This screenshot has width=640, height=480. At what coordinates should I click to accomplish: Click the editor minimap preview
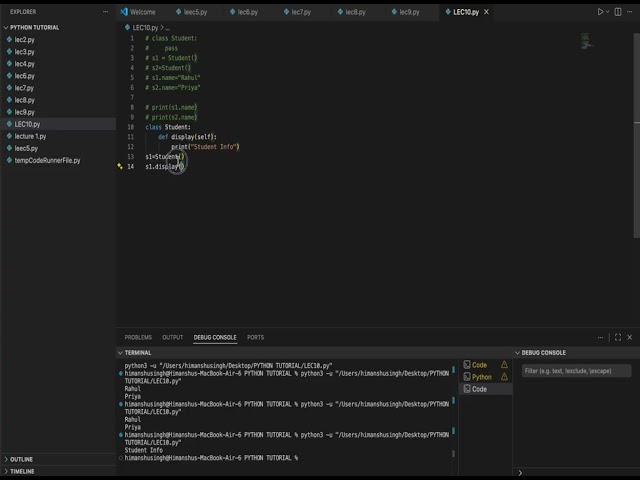point(587,41)
